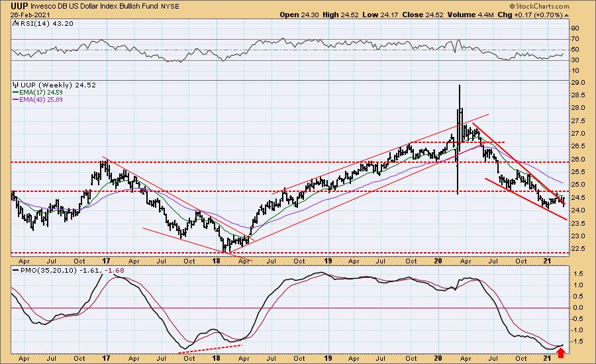Image resolution: width=596 pixels, height=364 pixels.
Task: Select the fund name Invesco DB US Dollar Index Bullish Fund
Action: click(x=94, y=7)
